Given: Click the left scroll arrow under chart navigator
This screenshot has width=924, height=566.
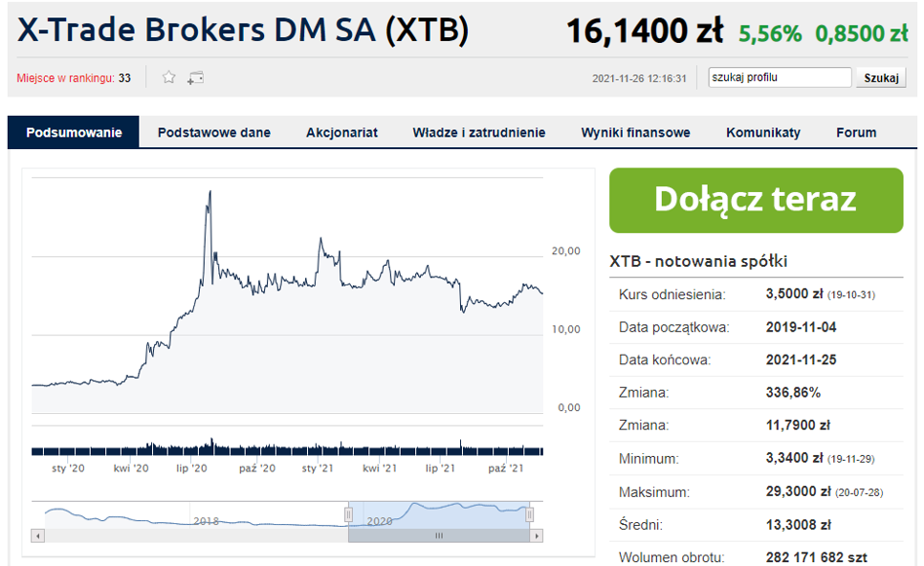Looking at the screenshot, I should pos(38,536).
